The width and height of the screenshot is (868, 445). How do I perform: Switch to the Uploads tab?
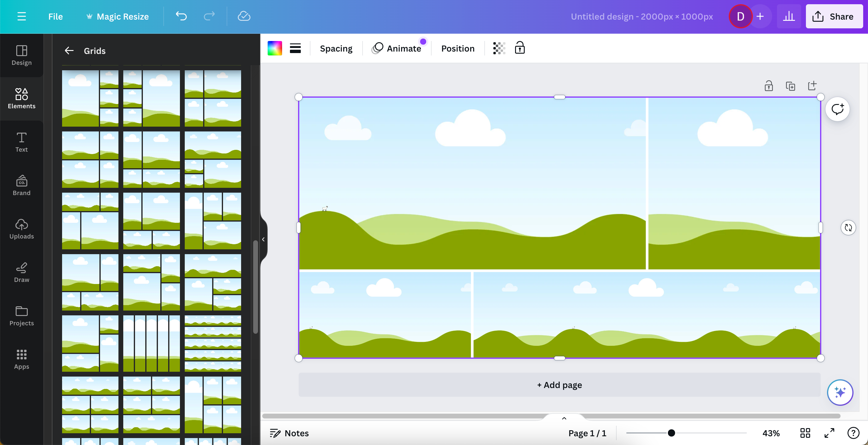(x=22, y=229)
